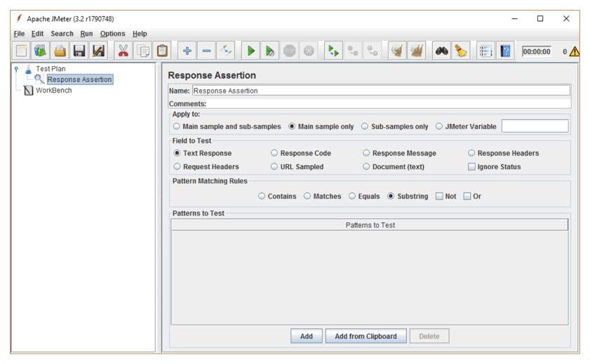Viewport: 590px width, 364px height.
Task: Click Add from Clipboard button
Action: [366, 336]
